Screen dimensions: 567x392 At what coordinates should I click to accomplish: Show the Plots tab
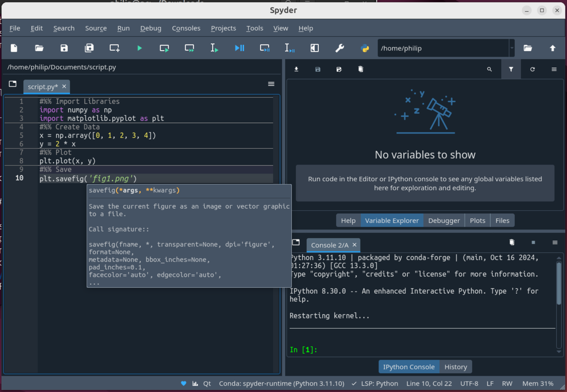[477, 220]
